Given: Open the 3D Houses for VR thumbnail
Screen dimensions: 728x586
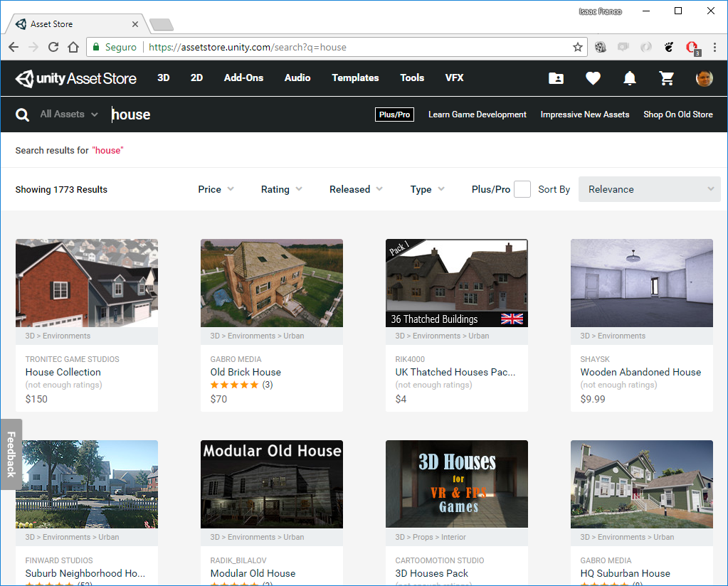Looking at the screenshot, I should tap(457, 484).
